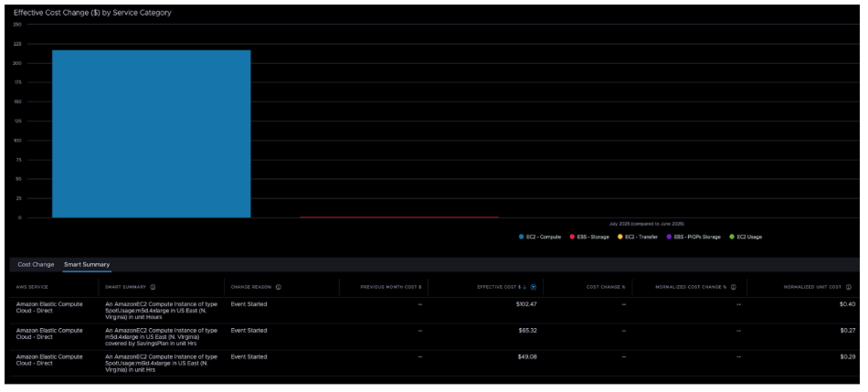
Task: Click the Normalized Cost Change % info icon
Action: click(x=733, y=287)
